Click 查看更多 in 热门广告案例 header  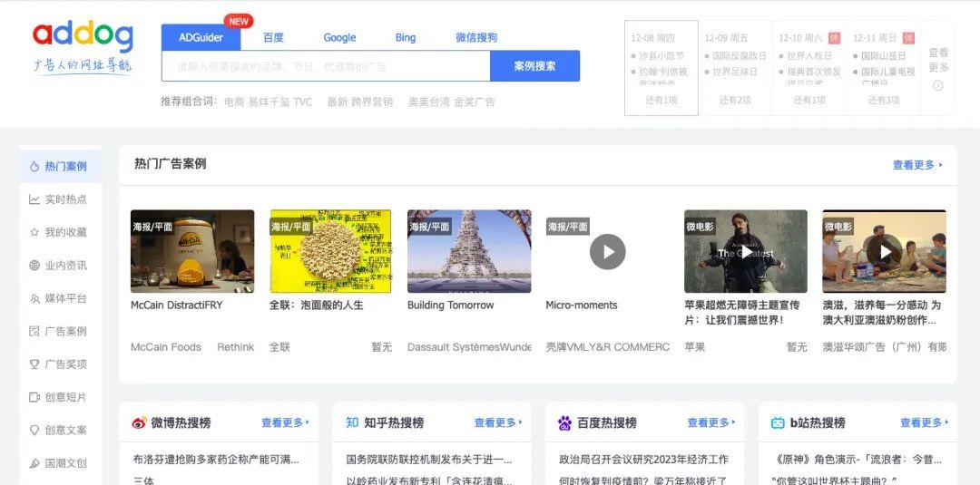(x=917, y=165)
